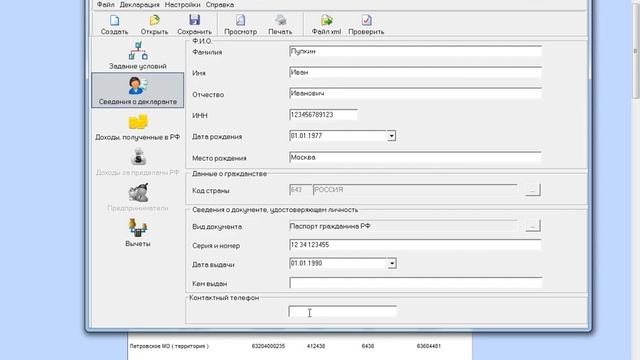Screen dimensions: 640x360
Task: Click the country code 643 field
Action: pos(300,190)
